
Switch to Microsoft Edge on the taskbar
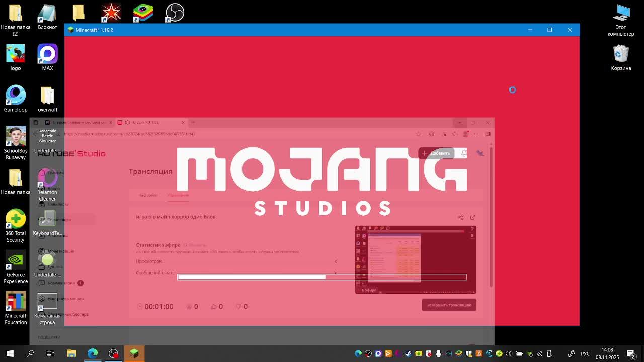(x=93, y=353)
